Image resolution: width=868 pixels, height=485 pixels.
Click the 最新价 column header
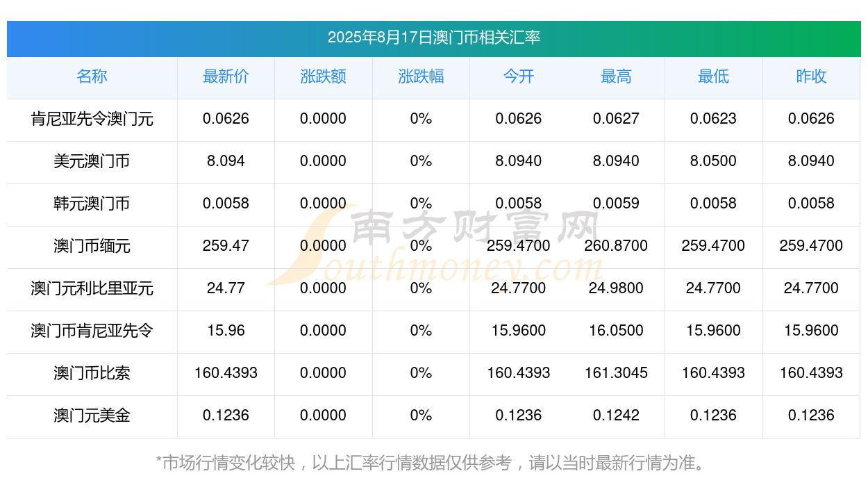pos(226,76)
